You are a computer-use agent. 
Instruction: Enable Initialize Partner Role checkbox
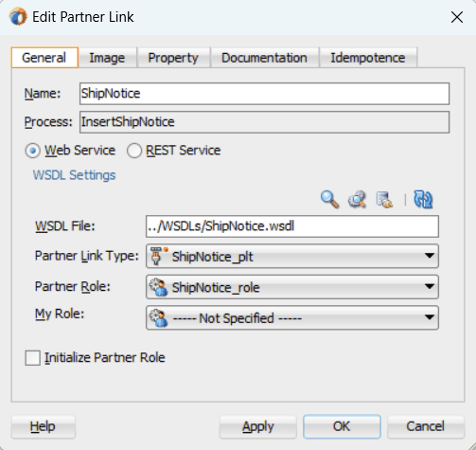[x=32, y=358]
